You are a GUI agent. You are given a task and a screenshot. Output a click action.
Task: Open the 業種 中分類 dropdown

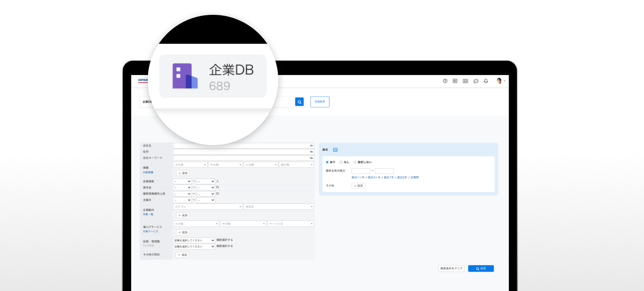coord(225,164)
